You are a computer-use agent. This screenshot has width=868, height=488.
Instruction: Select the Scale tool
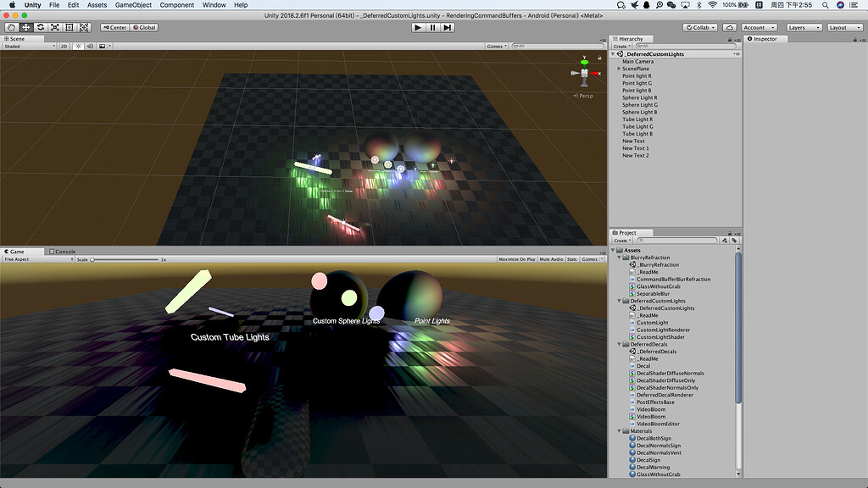(55, 27)
